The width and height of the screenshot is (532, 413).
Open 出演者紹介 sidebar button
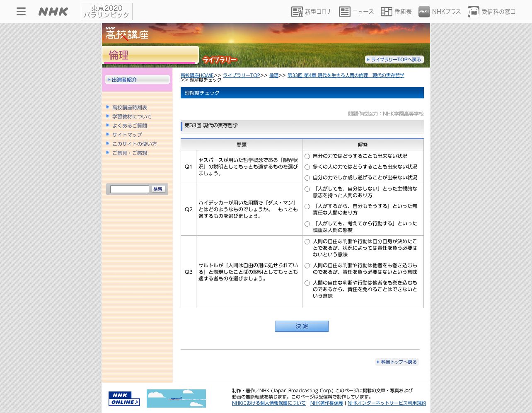click(138, 80)
